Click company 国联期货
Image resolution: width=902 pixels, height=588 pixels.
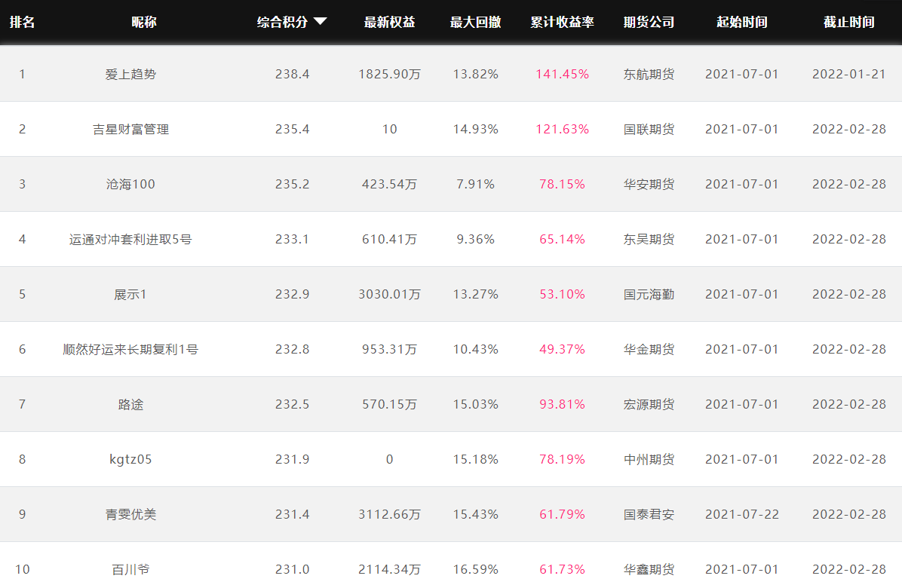click(x=649, y=130)
